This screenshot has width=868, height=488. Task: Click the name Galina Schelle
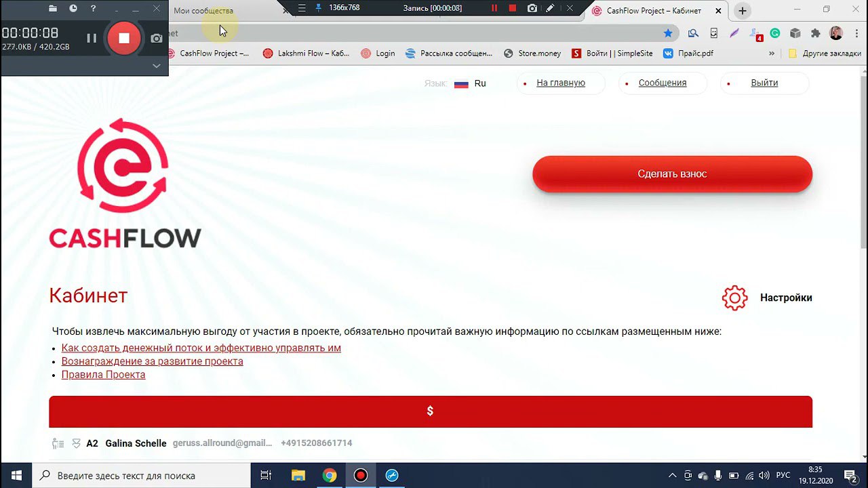click(x=136, y=443)
